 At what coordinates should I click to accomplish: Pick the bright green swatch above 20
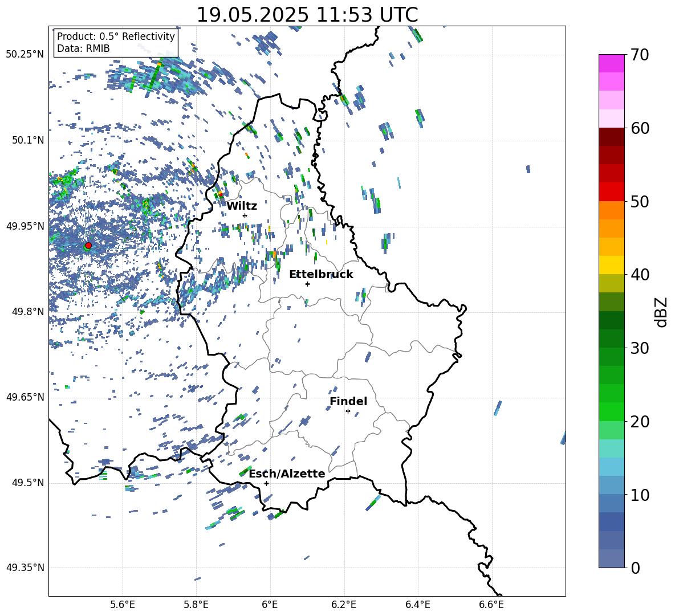611,411
